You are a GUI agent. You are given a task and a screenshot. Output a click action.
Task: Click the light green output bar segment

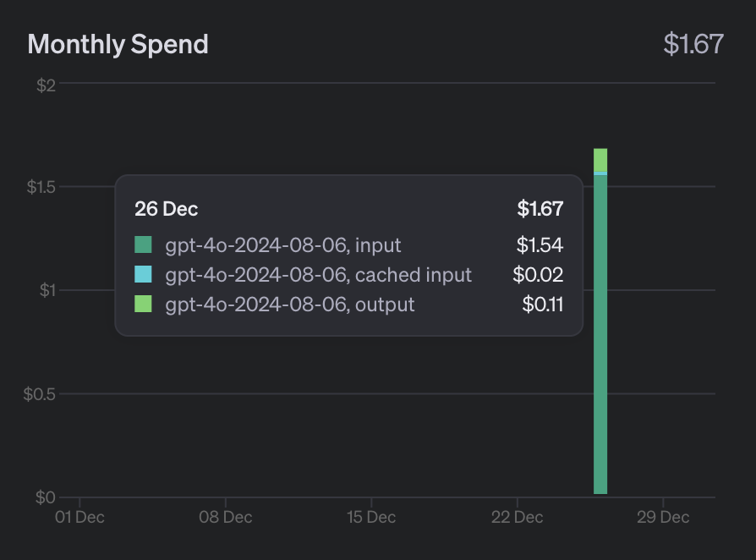[x=600, y=160]
